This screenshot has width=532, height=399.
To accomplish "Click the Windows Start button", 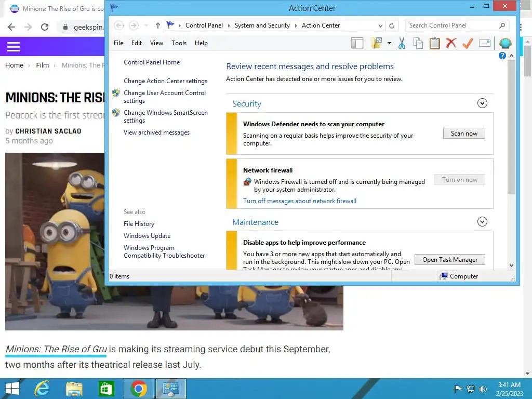I will coord(12,389).
